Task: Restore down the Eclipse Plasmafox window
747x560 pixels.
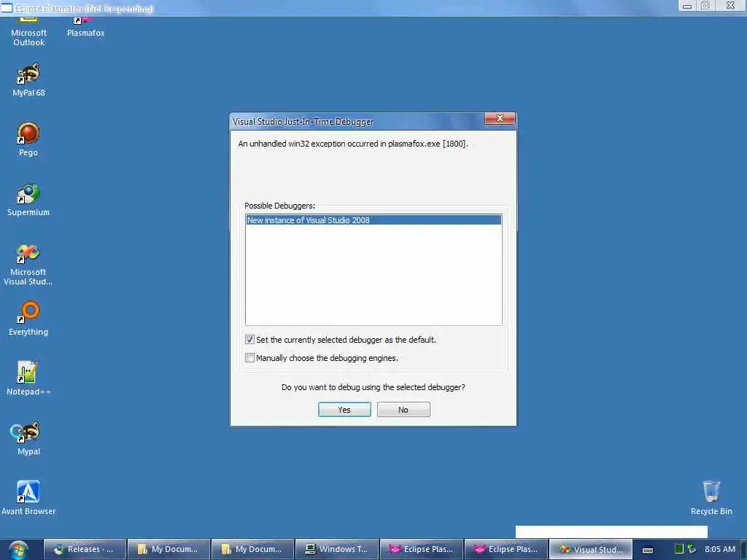Action: pyautogui.click(x=705, y=6)
